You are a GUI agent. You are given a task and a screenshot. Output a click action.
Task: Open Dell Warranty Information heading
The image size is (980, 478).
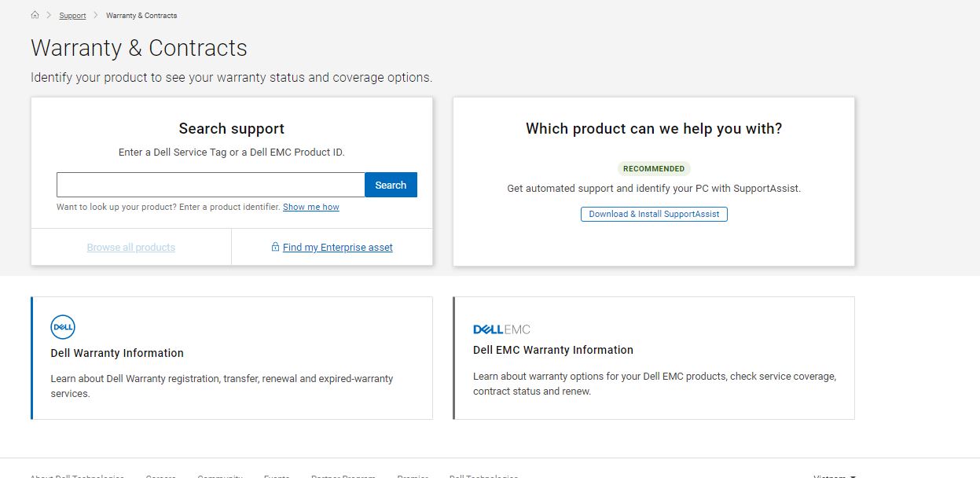[117, 353]
